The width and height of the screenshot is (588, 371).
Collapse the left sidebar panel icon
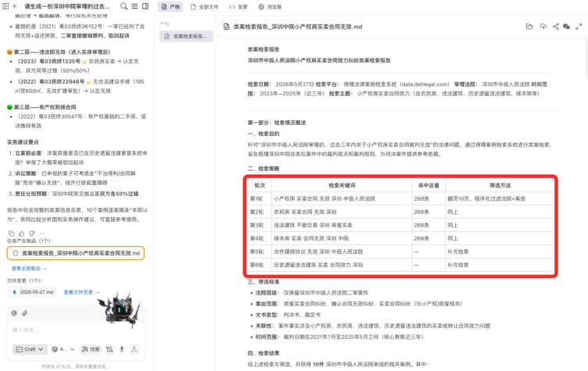(5, 6)
